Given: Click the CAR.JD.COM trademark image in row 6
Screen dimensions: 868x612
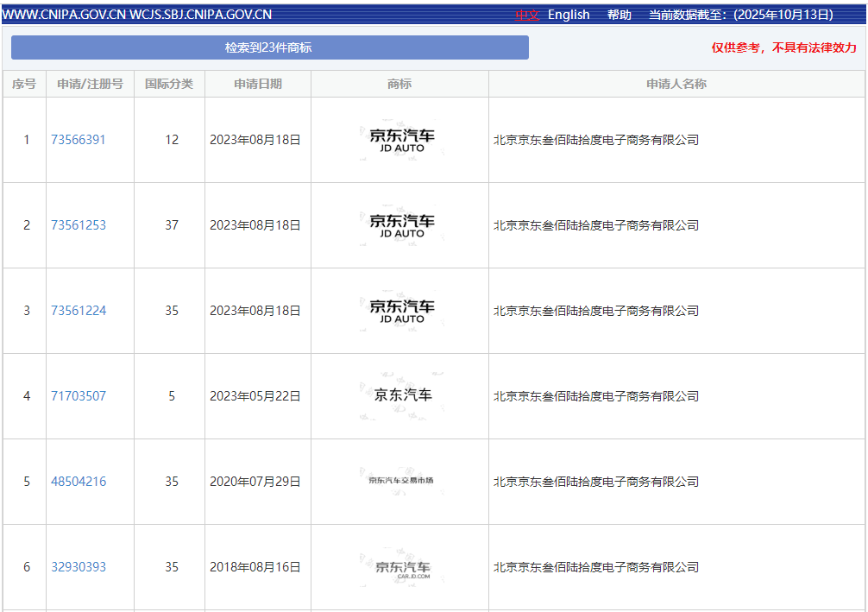Looking at the screenshot, I should click(401, 567).
